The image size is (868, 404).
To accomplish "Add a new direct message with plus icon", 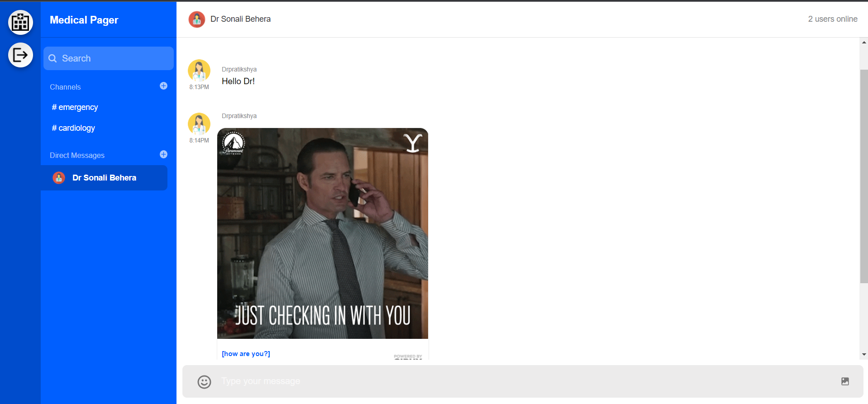I will (x=164, y=154).
